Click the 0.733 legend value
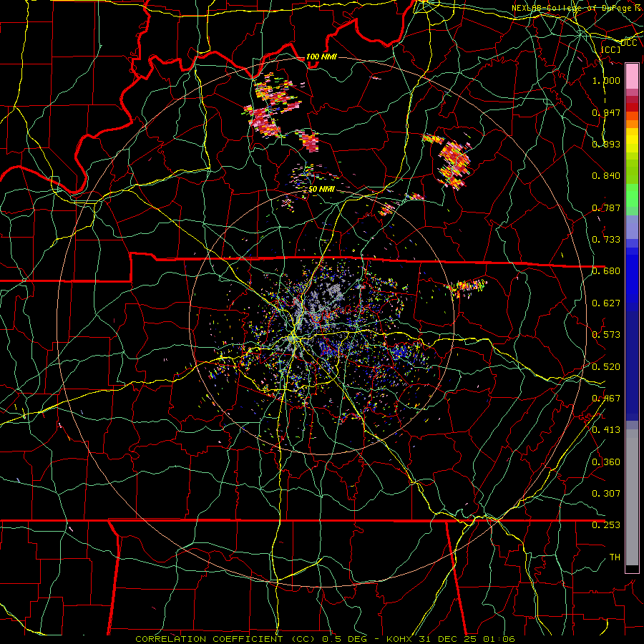The height and width of the screenshot is (644, 644). pos(606,240)
